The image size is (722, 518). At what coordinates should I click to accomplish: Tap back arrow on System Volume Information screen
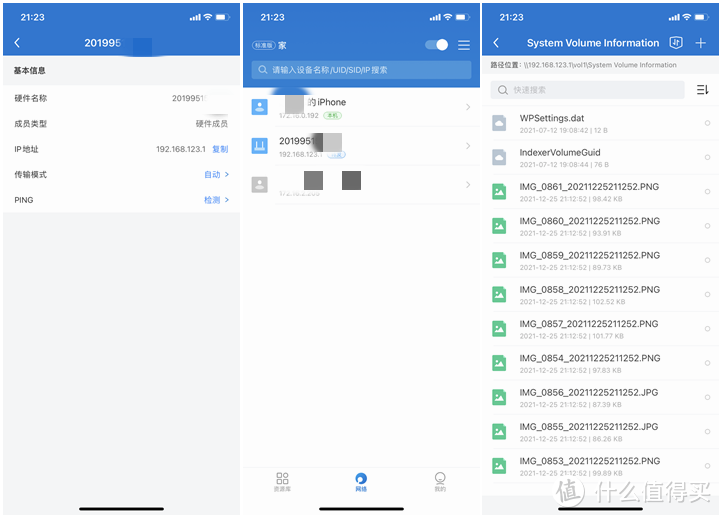tap(496, 43)
